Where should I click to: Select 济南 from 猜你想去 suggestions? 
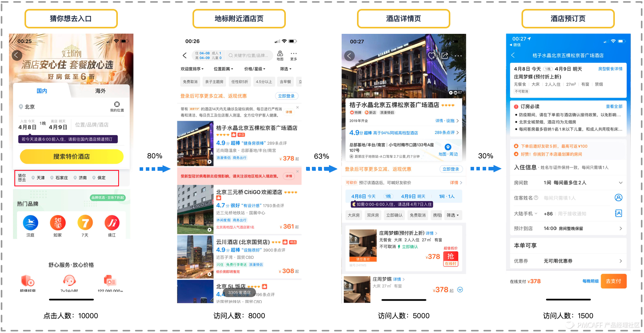coord(80,178)
